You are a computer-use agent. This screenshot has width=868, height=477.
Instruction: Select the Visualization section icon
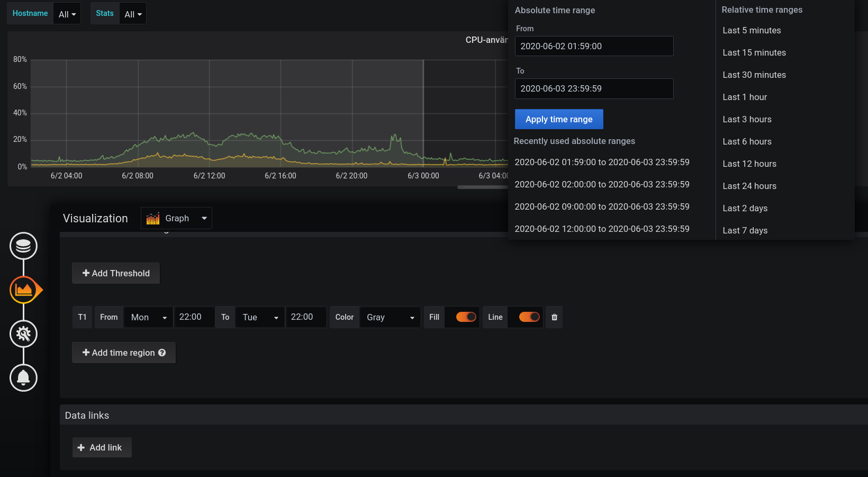click(x=23, y=290)
